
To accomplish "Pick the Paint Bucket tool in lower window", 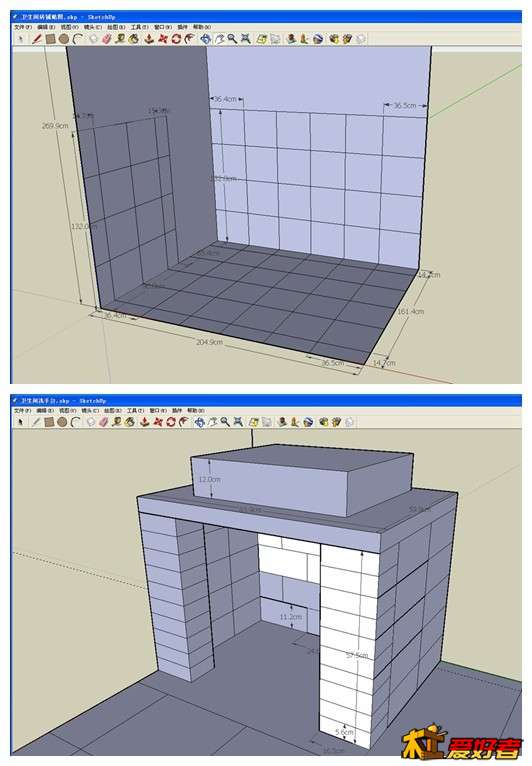I will [x=130, y=422].
